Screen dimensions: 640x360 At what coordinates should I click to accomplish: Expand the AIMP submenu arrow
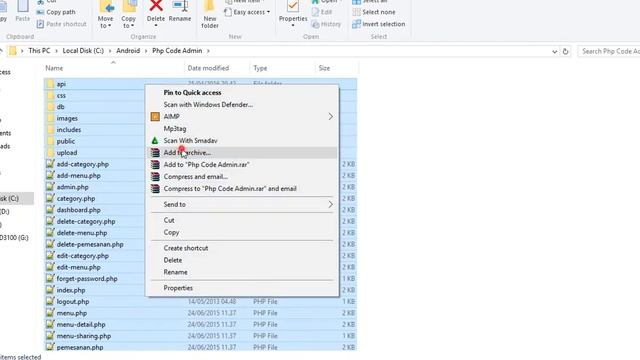(x=330, y=116)
